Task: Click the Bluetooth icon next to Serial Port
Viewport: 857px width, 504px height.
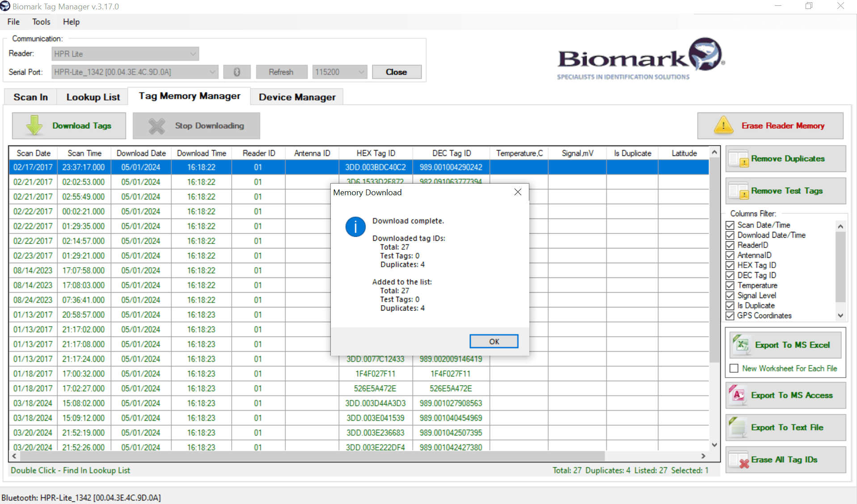Action: click(x=237, y=71)
